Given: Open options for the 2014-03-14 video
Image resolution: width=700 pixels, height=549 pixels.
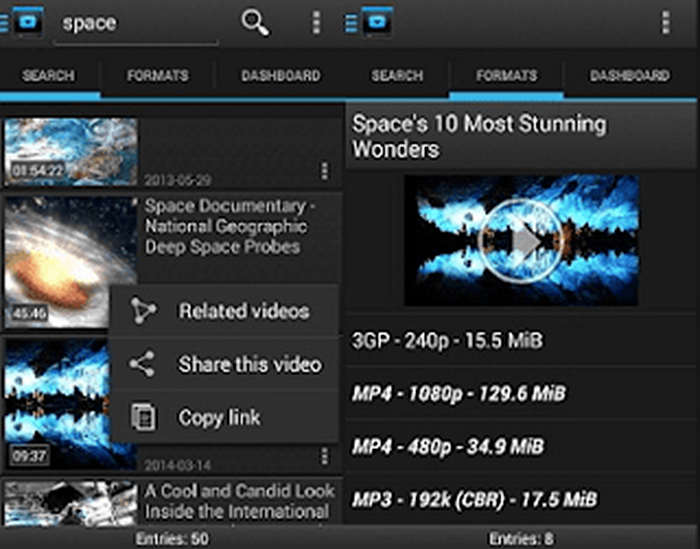Looking at the screenshot, I should point(325,456).
